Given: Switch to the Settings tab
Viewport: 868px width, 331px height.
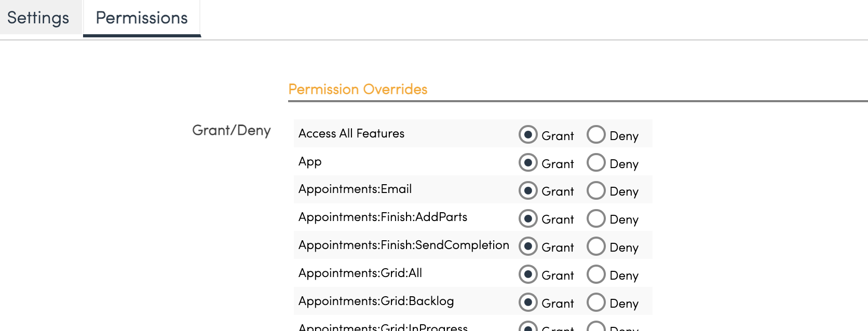Looking at the screenshot, I should (38, 18).
